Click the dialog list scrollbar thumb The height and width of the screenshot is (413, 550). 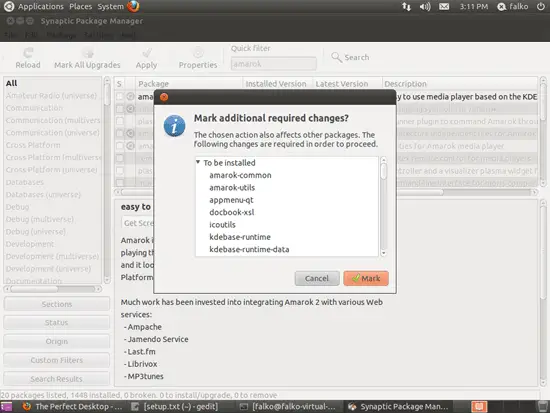coord(383,171)
